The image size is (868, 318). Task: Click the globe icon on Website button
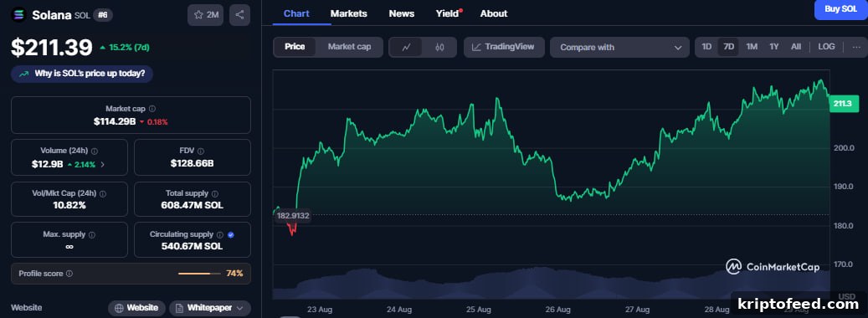pos(119,307)
